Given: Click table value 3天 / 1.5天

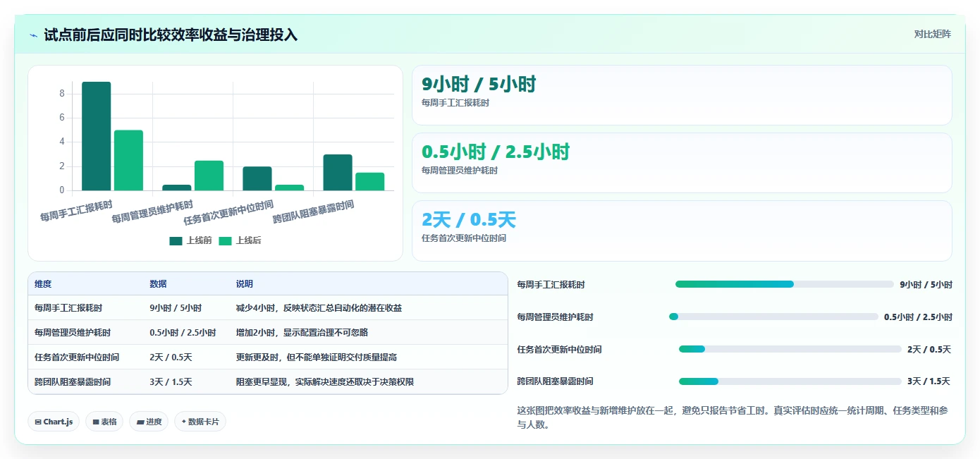Looking at the screenshot, I should click(x=171, y=381).
